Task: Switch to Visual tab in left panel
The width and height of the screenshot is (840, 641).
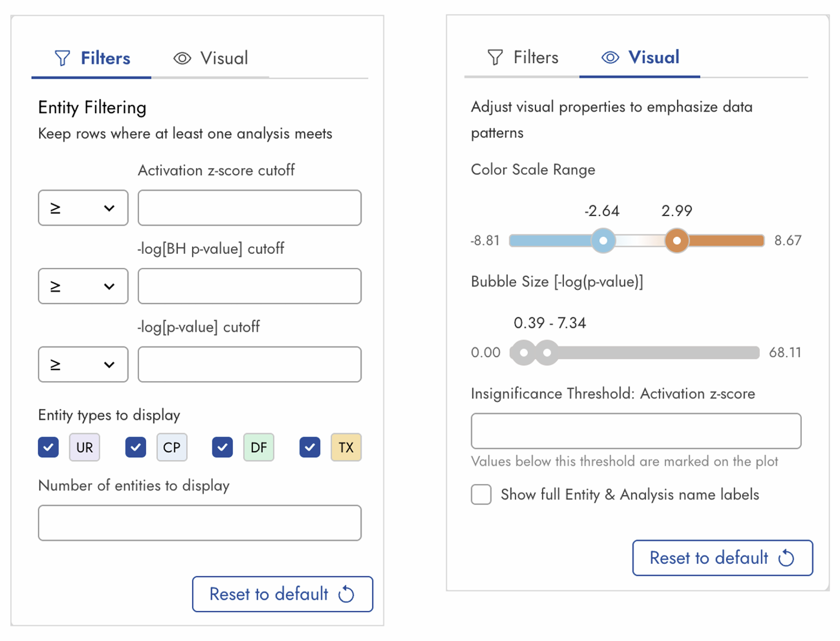Action: click(x=210, y=58)
